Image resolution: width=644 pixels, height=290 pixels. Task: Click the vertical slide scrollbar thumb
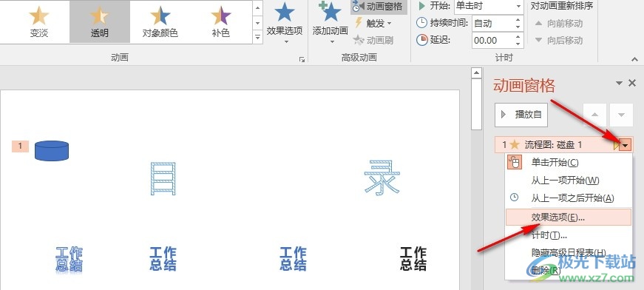pyautogui.click(x=476, y=105)
